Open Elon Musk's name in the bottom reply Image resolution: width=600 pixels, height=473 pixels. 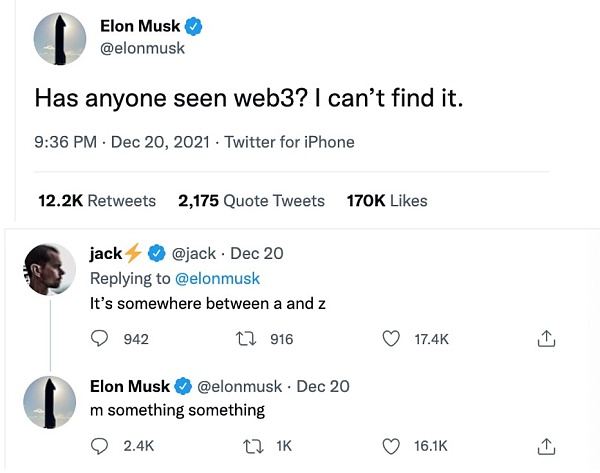130,386
